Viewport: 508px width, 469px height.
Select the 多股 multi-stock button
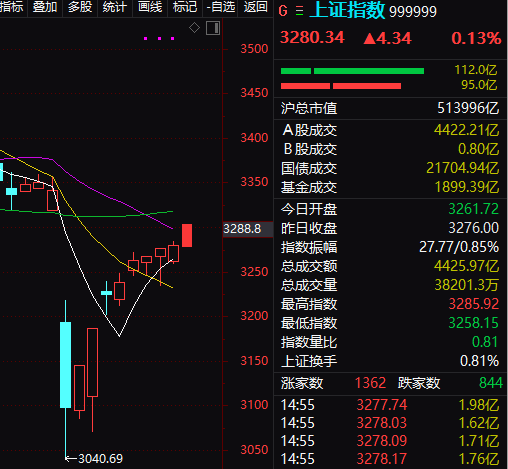[80, 7]
